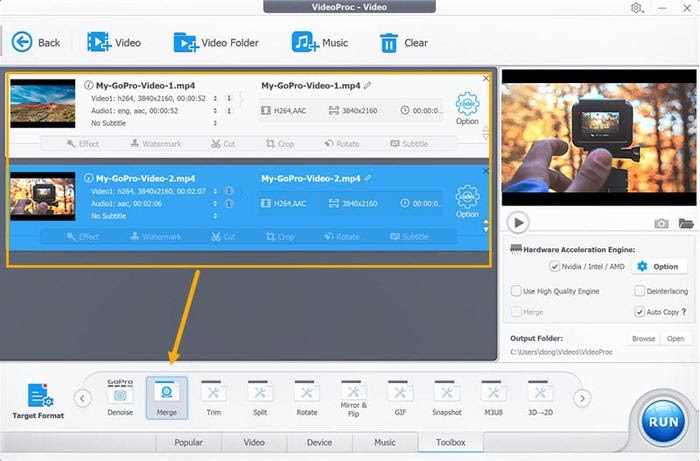Change the Video1 track selector for My-GoPro-Video-1.mp4

pos(215,98)
